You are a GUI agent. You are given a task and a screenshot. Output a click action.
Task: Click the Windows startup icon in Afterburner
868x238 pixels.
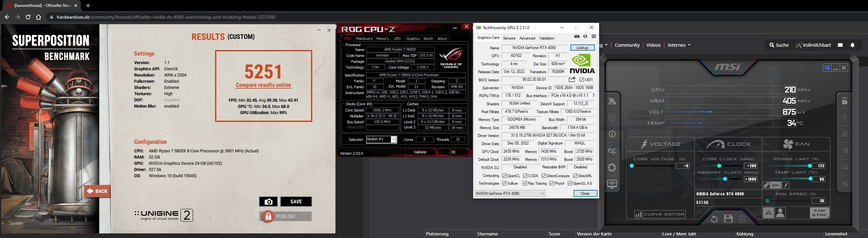click(827, 68)
